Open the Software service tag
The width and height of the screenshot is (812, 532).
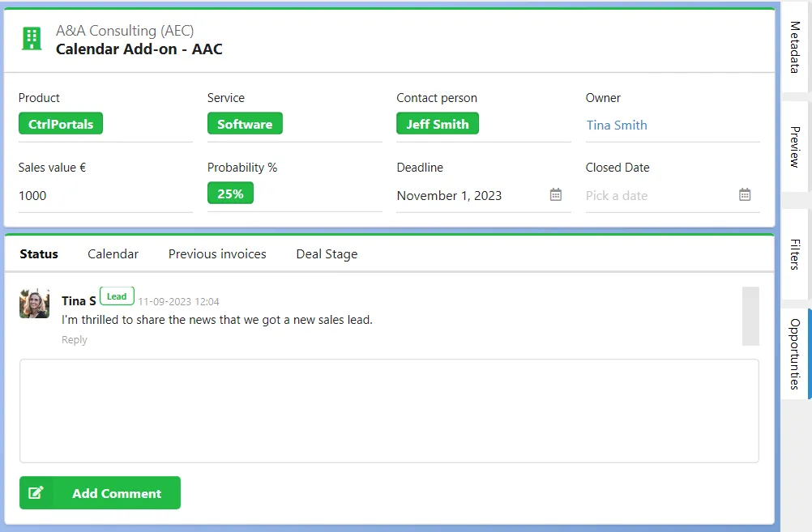245,124
